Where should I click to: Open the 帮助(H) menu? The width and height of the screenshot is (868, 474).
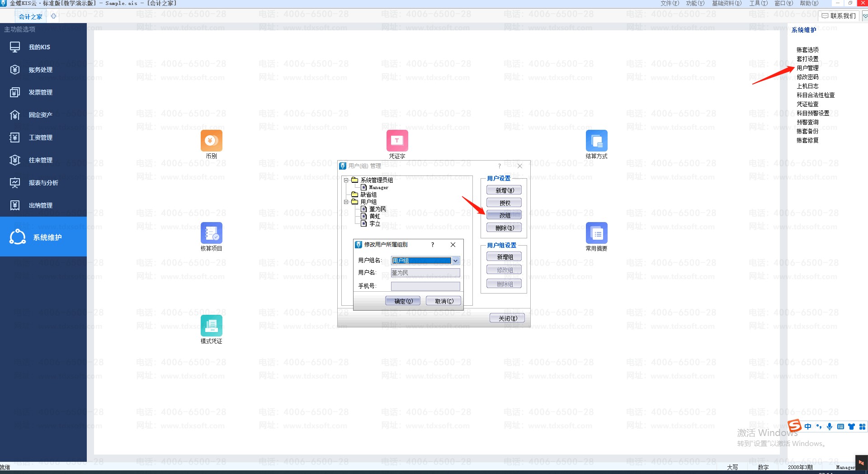[809, 3]
